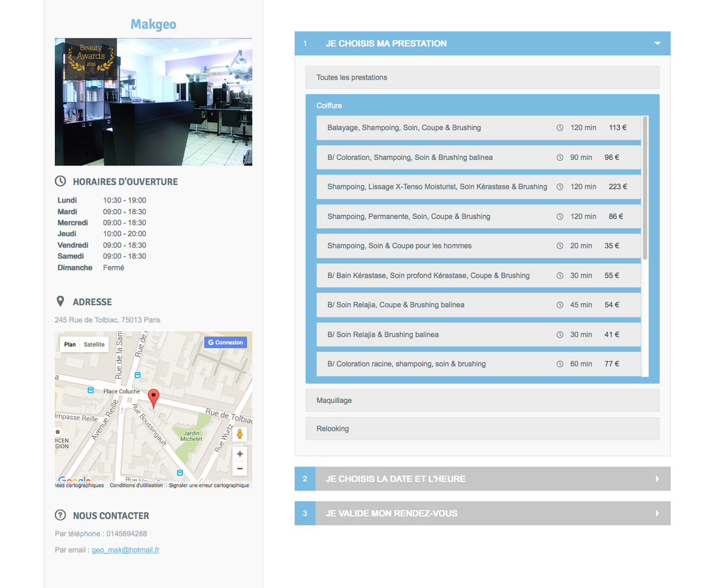Expand the Relooking category
Viewport: 725px width, 588px height.
(x=482, y=429)
